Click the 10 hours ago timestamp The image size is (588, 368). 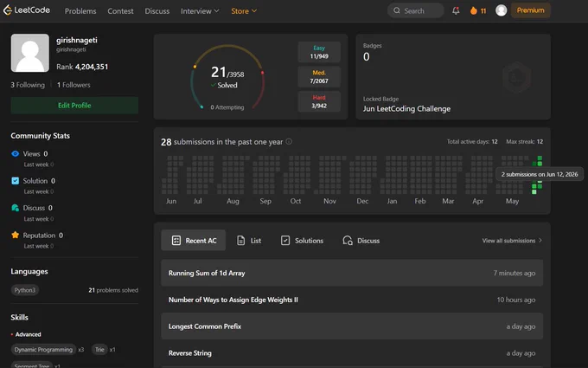point(516,300)
